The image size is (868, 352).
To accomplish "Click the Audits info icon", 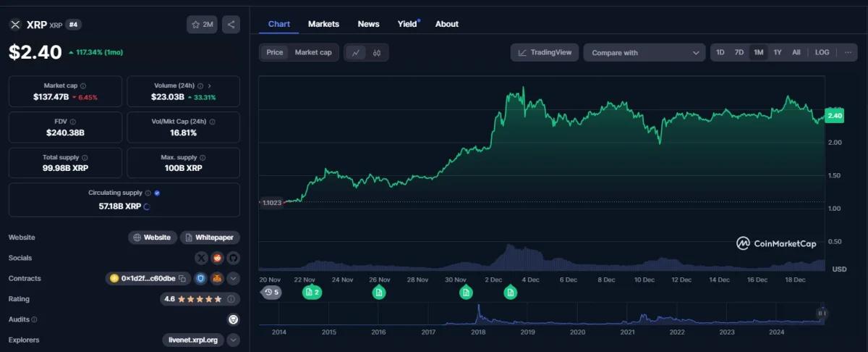I will tap(34, 319).
